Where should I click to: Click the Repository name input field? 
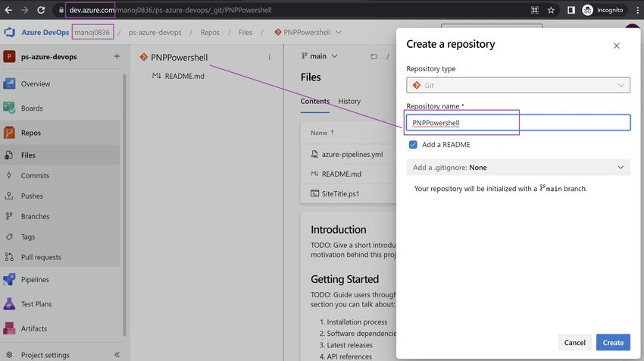(518, 123)
